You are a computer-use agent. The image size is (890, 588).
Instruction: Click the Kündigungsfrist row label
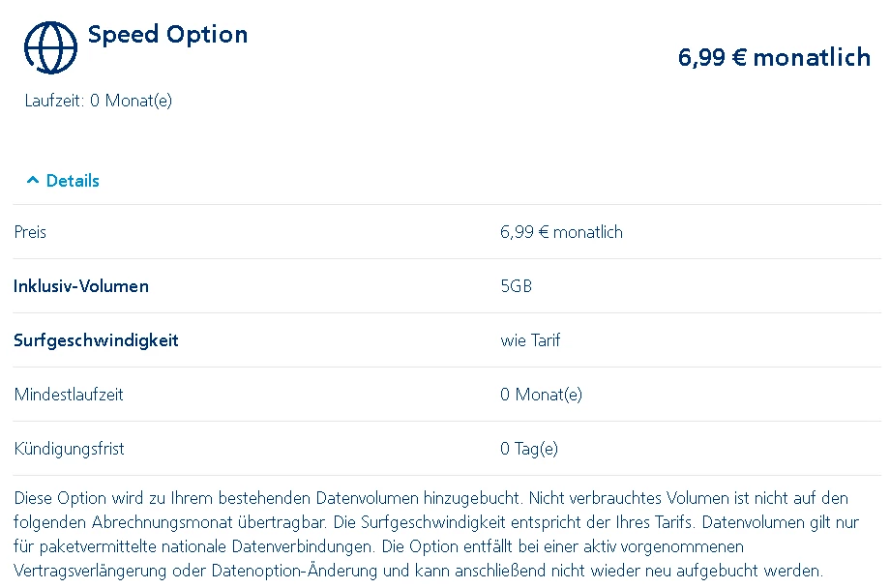(69, 449)
